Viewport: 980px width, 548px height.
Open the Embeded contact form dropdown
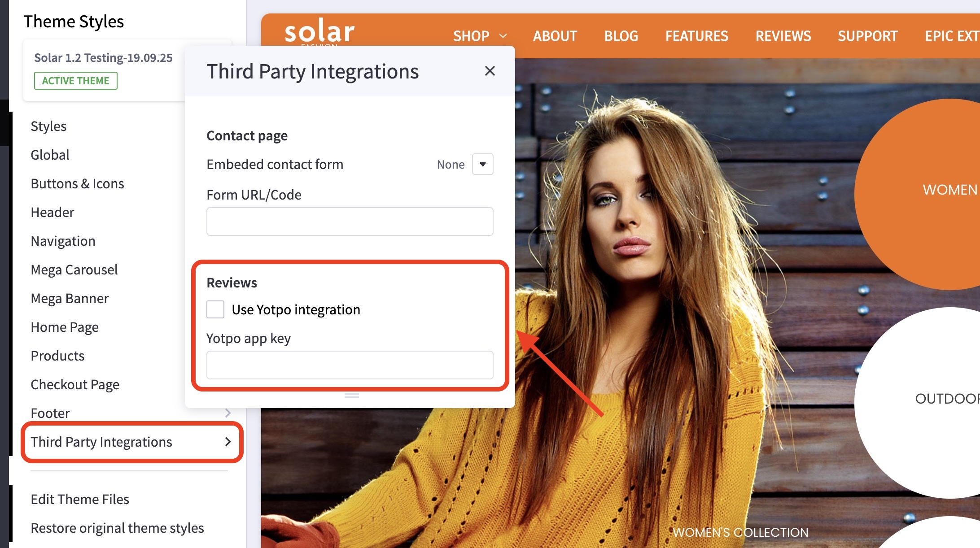coord(482,164)
